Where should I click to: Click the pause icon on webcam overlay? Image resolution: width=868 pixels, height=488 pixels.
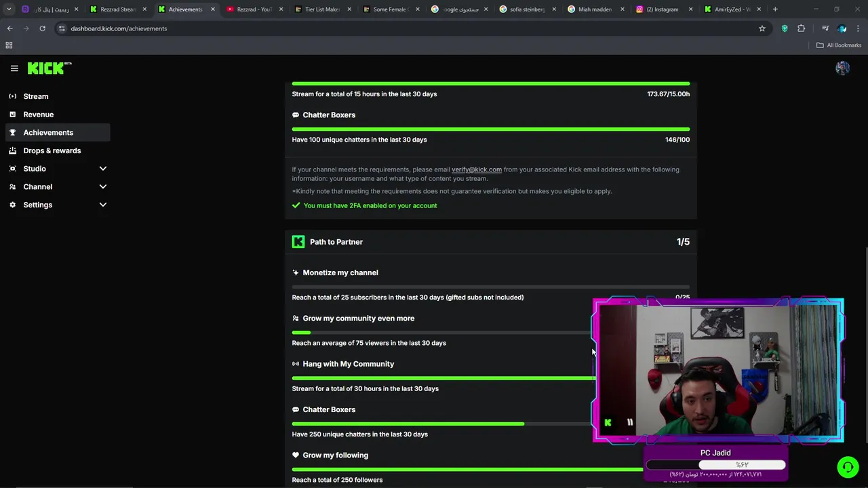pos(630,422)
